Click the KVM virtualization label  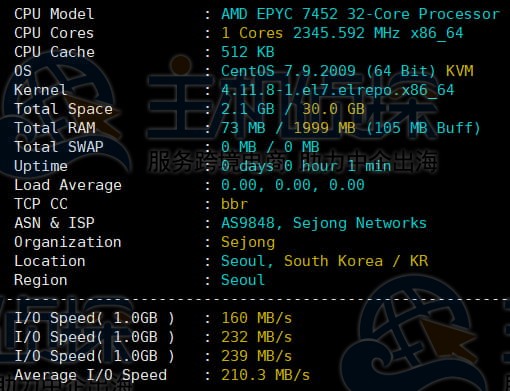tap(460, 71)
